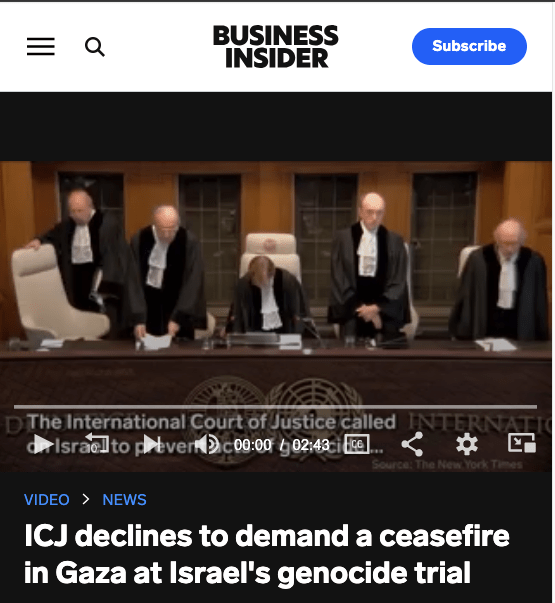The height and width of the screenshot is (603, 555).
Task: Click the 00:00 elapsed time readout
Action: 252,445
